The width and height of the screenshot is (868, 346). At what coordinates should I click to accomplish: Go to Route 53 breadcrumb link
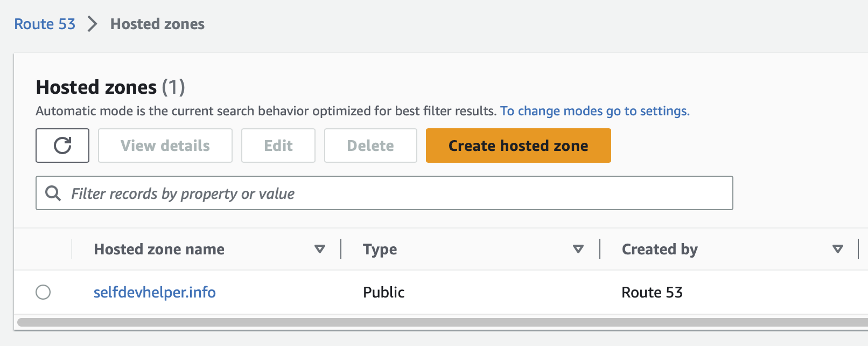tap(45, 24)
